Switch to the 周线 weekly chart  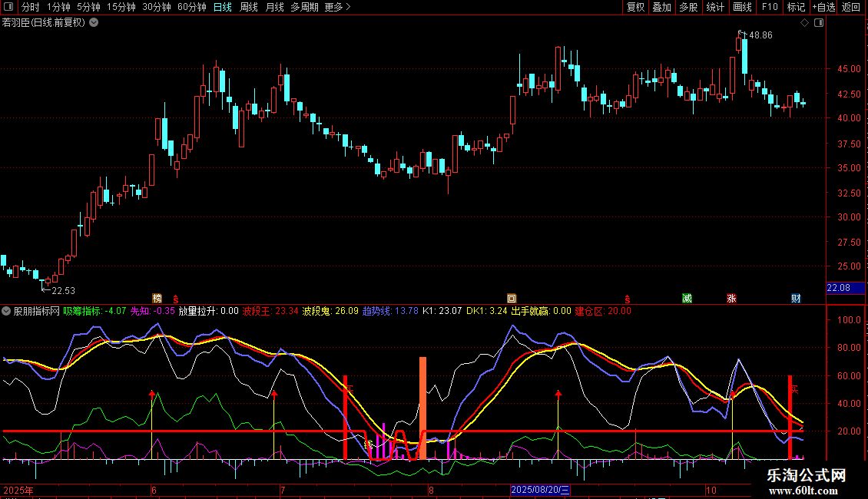[249, 8]
